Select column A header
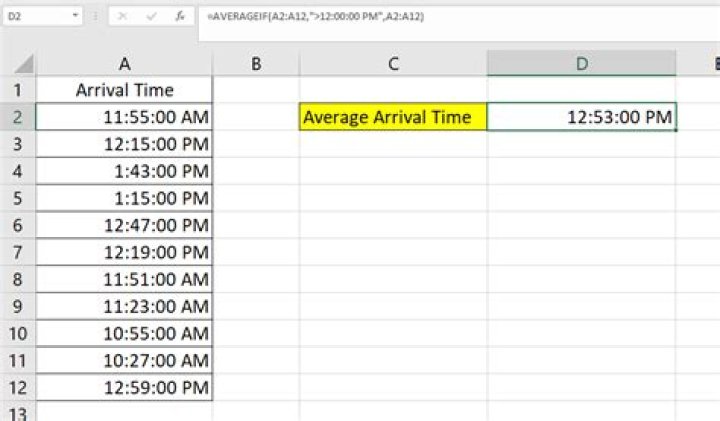Image resolution: width=720 pixels, height=421 pixels. coord(124,64)
